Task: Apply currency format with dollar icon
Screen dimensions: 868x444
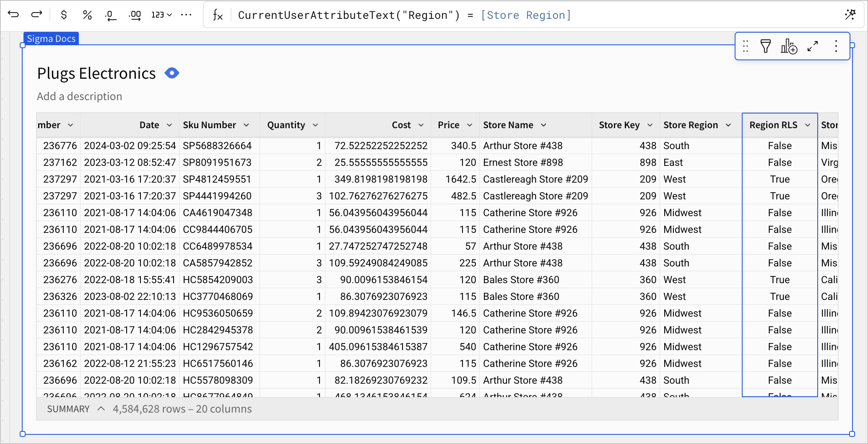Action: tap(64, 15)
